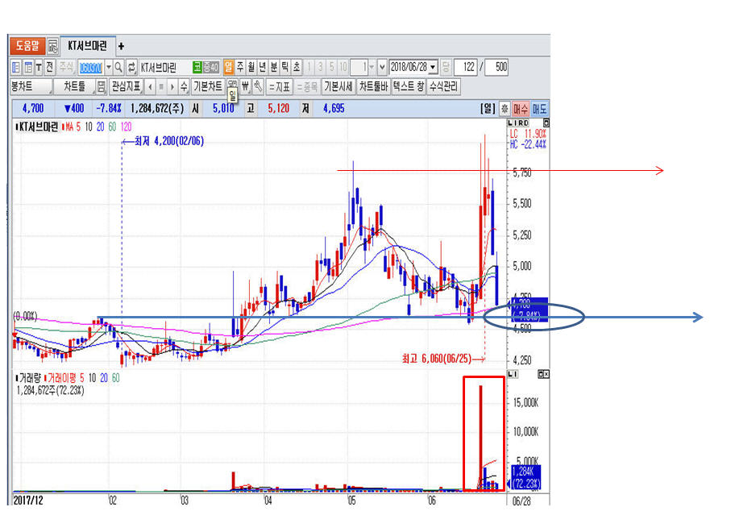
Task: Click the won (₩) currency icon
Action: click(245, 86)
